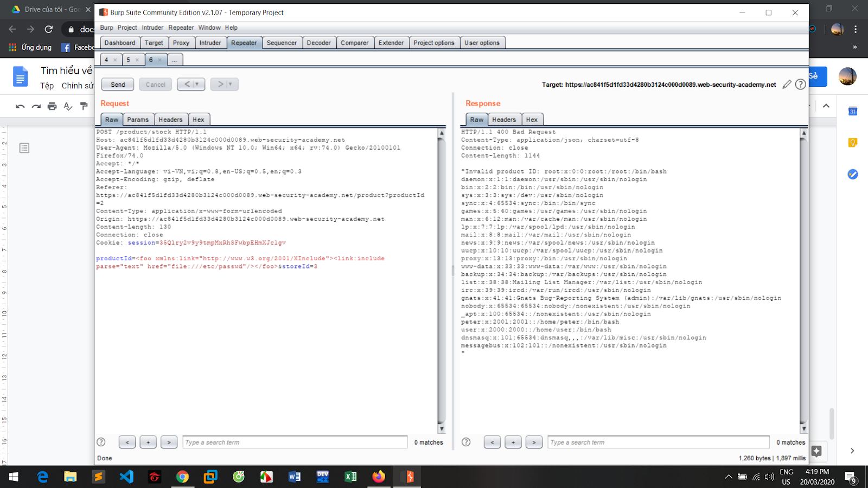Open the Repeater history forward dropdown arrow
The height and width of the screenshot is (488, 868).
tap(230, 84)
